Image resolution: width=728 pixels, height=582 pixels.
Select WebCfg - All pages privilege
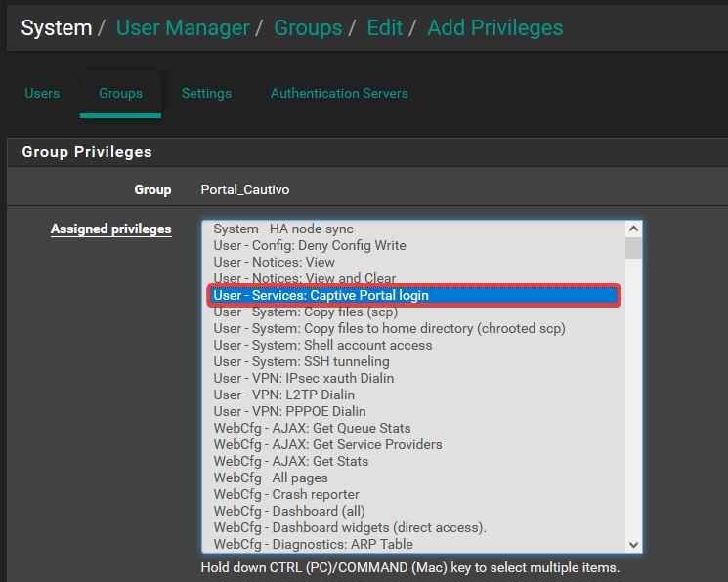[271, 478]
